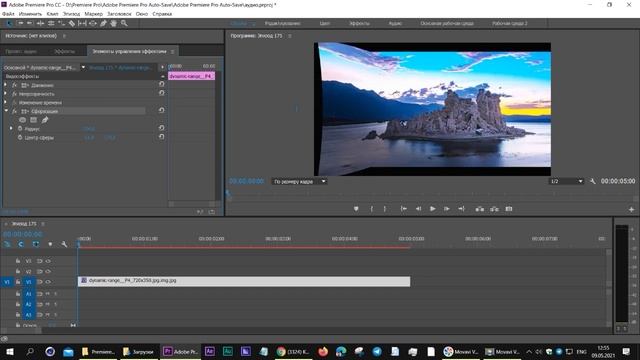Click the Lift button in monitor
Viewport: 640px width, 360px height.
pos(480,209)
